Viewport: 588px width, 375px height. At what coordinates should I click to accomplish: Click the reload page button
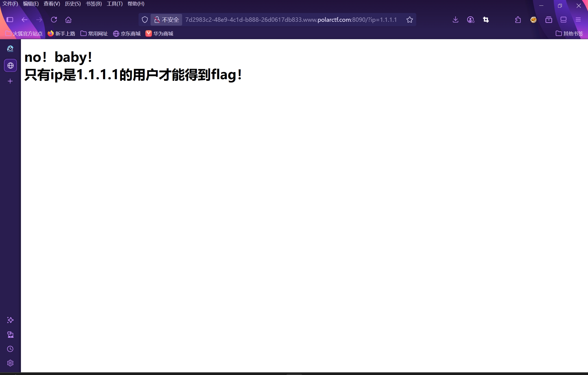pos(54,20)
